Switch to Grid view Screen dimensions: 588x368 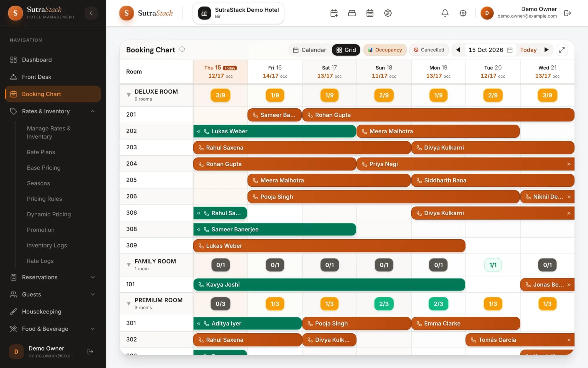point(346,50)
